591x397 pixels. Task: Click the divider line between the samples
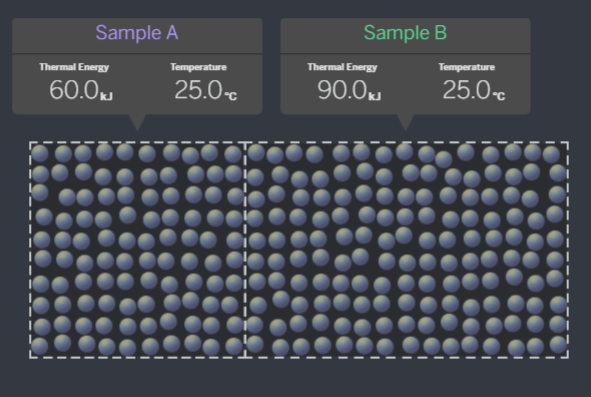point(245,250)
